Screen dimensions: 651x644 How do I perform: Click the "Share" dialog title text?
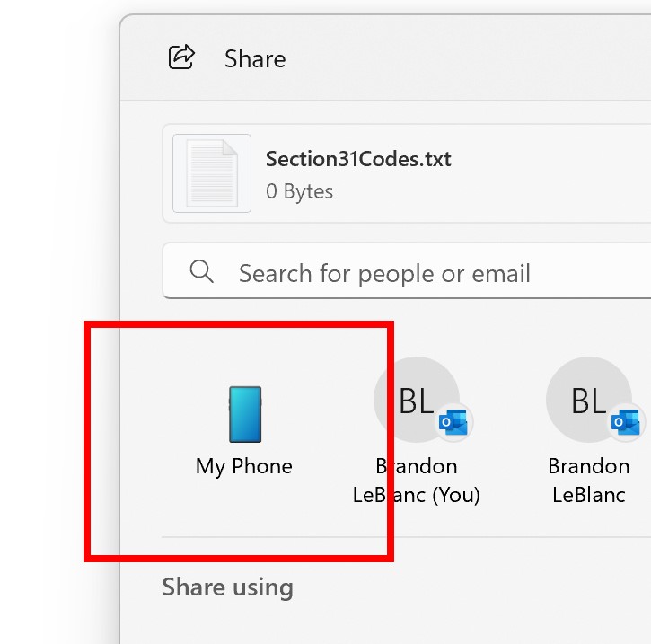tap(255, 59)
